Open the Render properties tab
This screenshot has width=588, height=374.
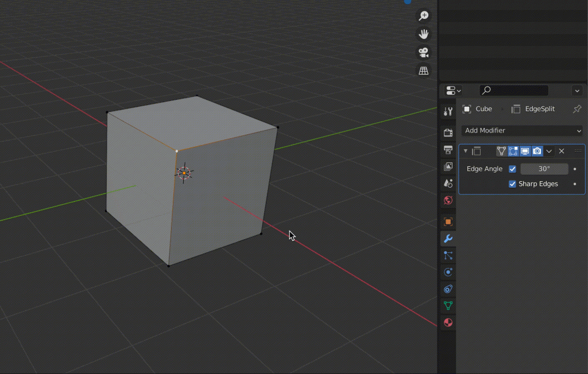click(x=448, y=132)
